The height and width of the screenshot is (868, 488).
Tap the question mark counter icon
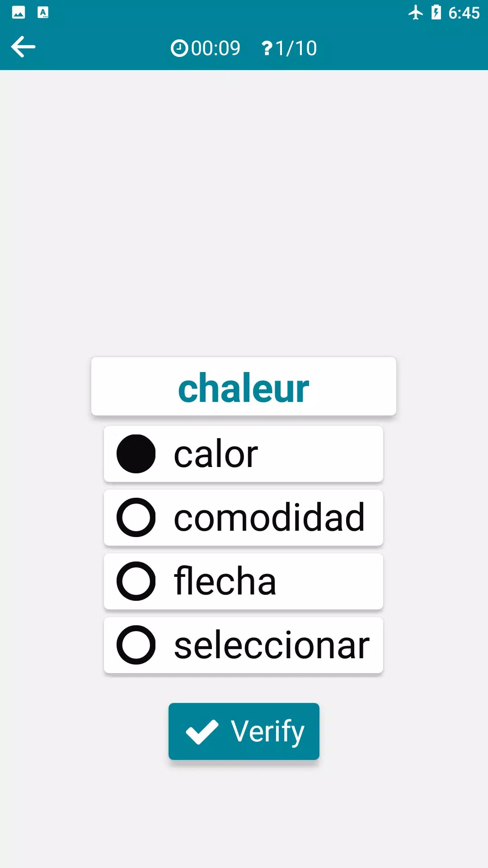click(x=267, y=48)
